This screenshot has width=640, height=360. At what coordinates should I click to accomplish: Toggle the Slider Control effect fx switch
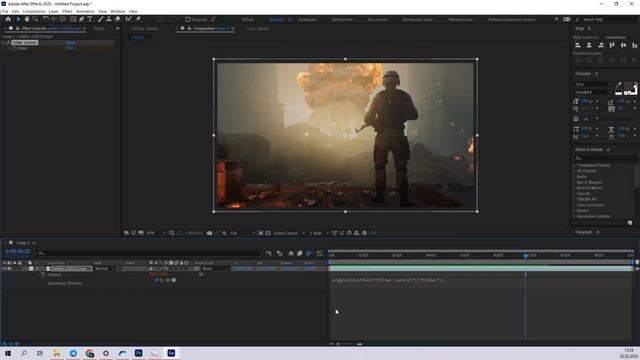click(9, 42)
